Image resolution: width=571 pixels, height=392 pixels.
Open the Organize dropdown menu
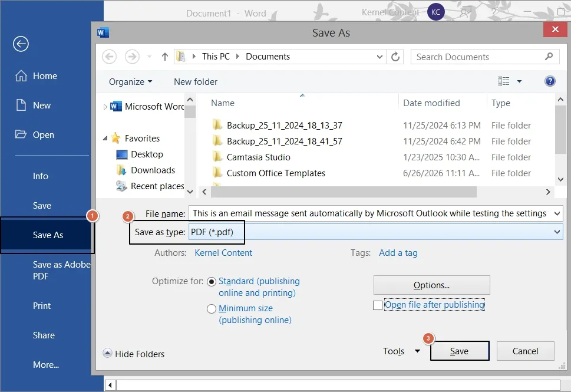click(x=130, y=81)
